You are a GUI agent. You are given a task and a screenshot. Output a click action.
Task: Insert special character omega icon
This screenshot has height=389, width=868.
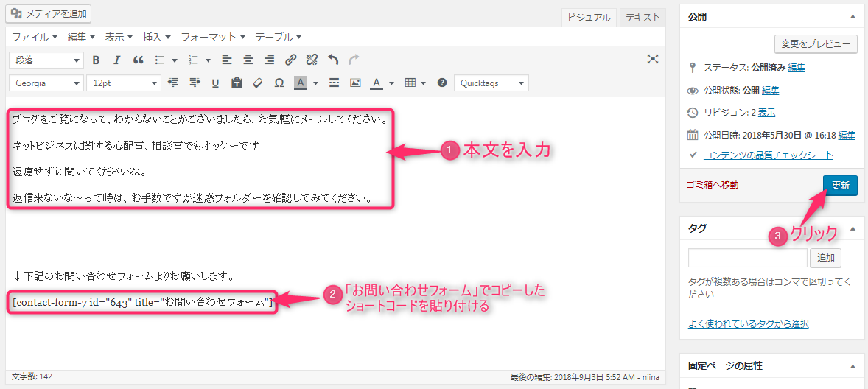point(279,83)
